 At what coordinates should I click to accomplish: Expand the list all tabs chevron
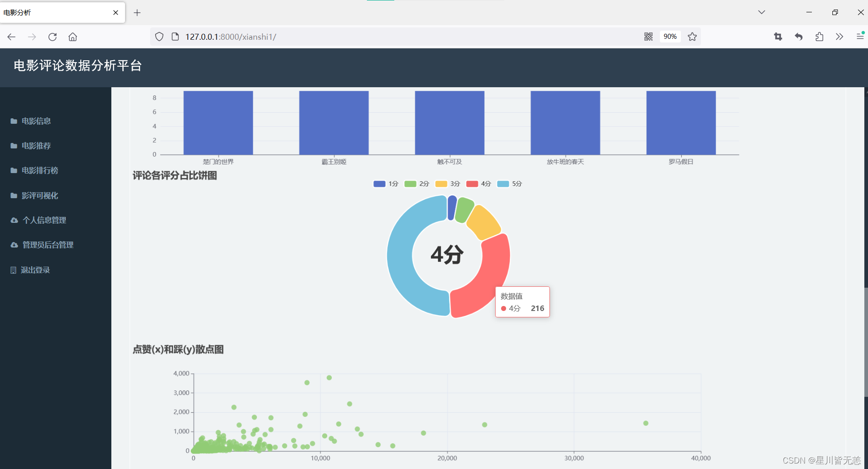click(761, 12)
